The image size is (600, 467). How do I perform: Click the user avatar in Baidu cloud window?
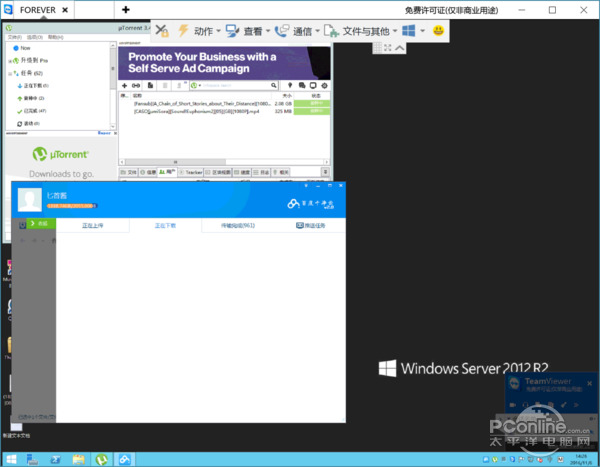tap(30, 200)
